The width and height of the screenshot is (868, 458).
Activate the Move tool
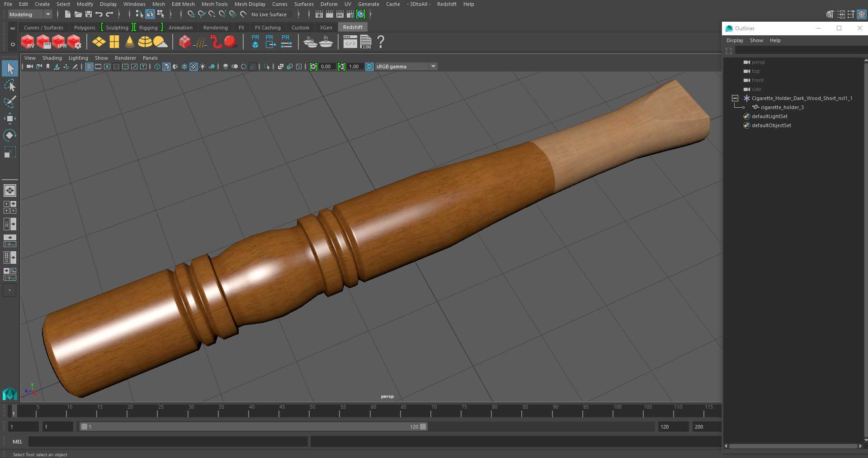pyautogui.click(x=10, y=119)
